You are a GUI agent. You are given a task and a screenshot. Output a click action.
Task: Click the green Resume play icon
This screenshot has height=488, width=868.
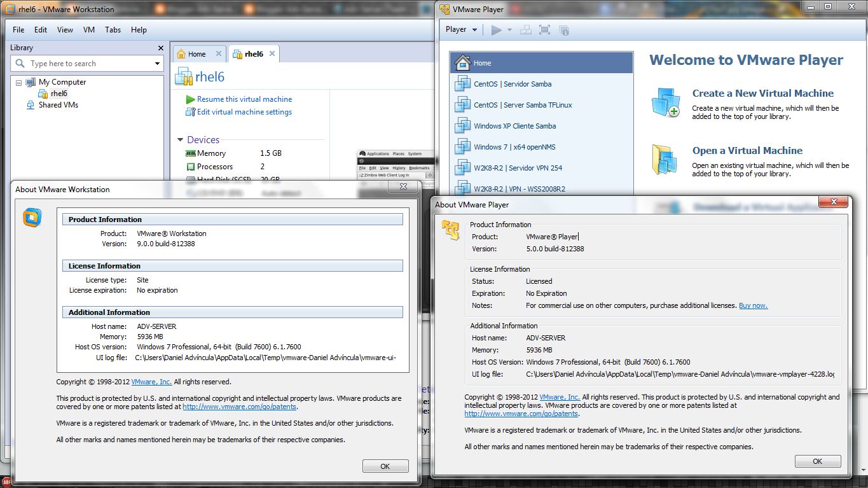click(190, 99)
